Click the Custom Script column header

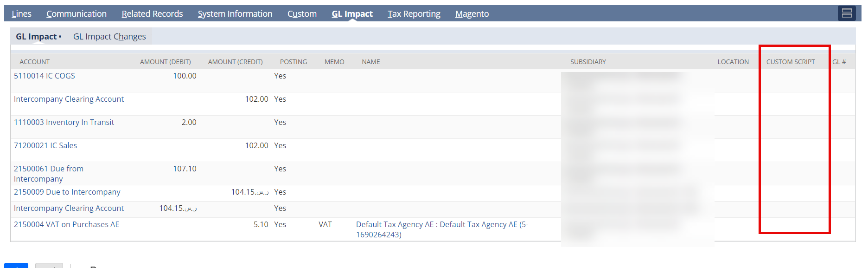790,62
